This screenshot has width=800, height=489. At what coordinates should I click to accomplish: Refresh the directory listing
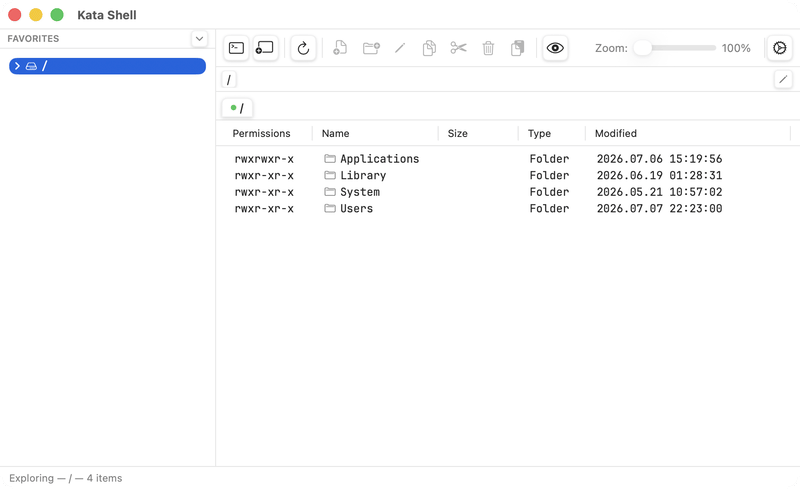(303, 48)
